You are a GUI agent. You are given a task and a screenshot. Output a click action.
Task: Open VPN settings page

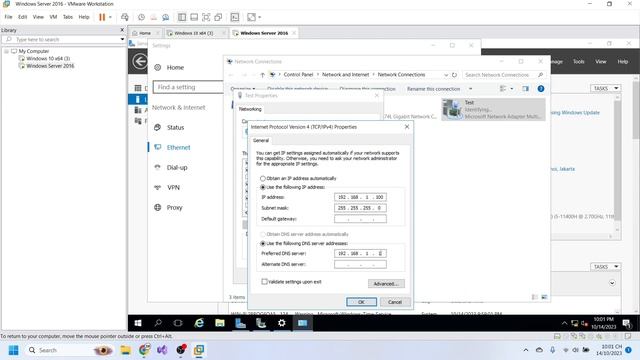[x=173, y=188]
